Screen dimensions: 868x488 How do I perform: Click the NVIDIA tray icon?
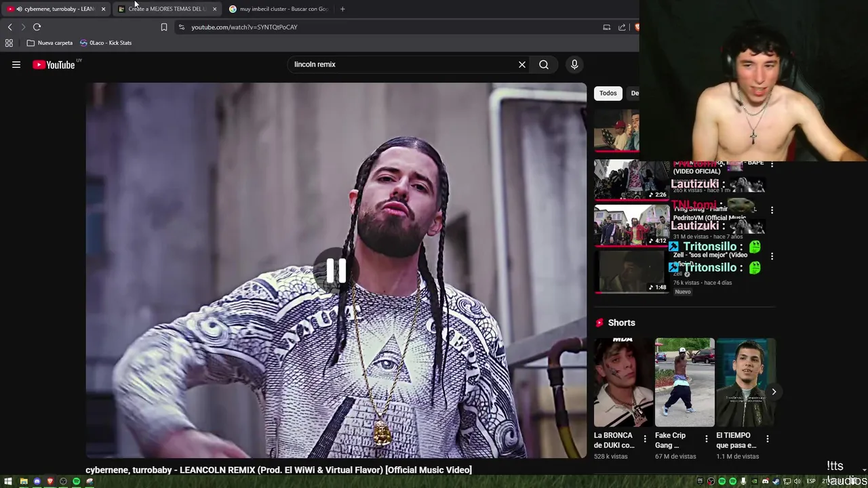pyautogui.click(x=754, y=481)
